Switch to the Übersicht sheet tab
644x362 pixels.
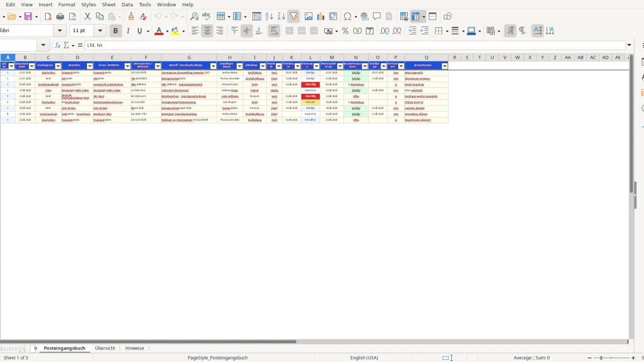[105, 348]
